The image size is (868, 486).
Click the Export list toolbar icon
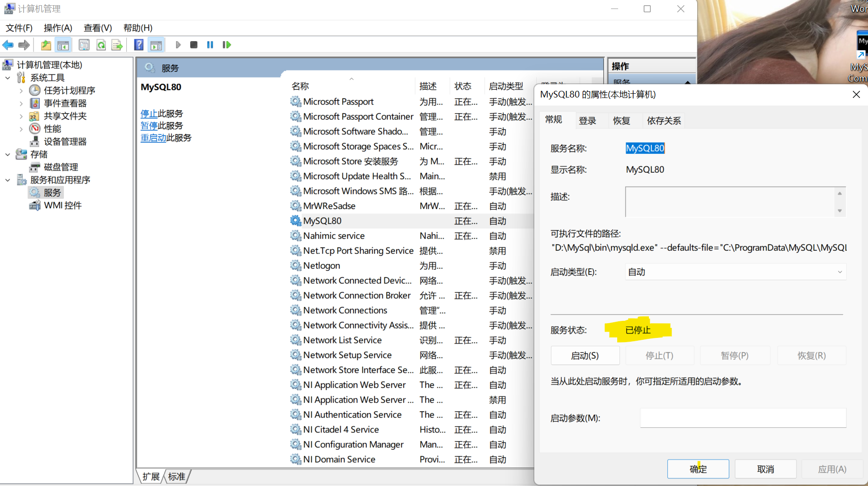pyautogui.click(x=117, y=45)
